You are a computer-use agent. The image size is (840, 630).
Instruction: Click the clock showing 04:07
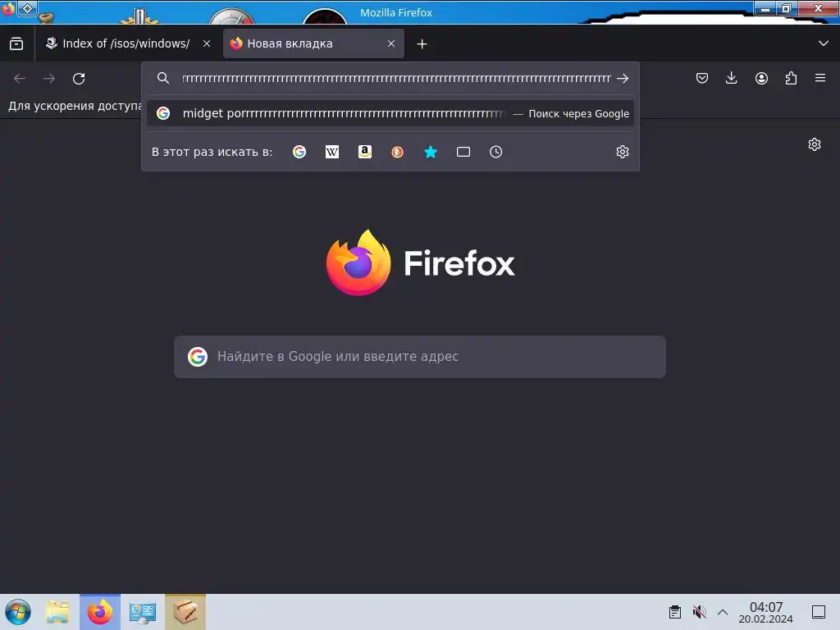765,612
